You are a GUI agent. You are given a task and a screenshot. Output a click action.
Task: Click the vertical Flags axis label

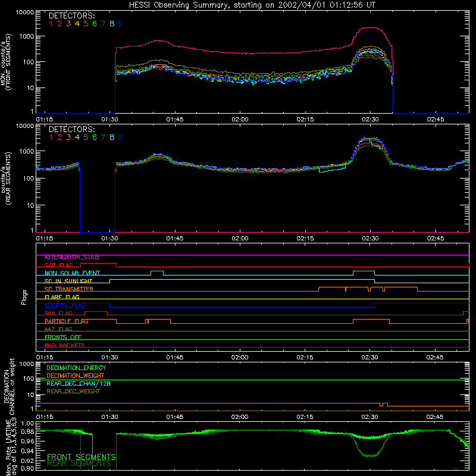24,297
